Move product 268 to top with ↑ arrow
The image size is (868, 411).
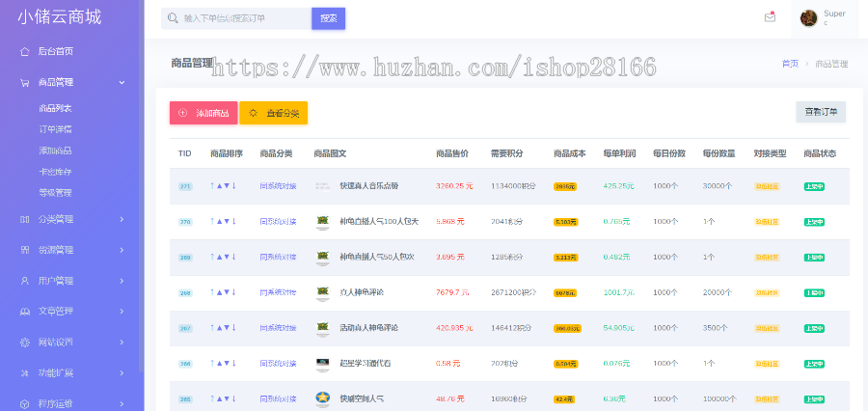212,292
